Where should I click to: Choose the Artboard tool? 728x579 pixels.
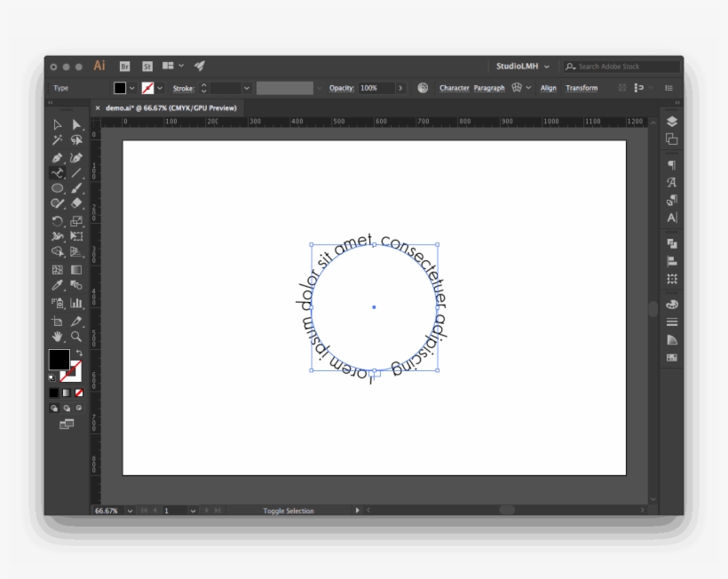[x=57, y=321]
